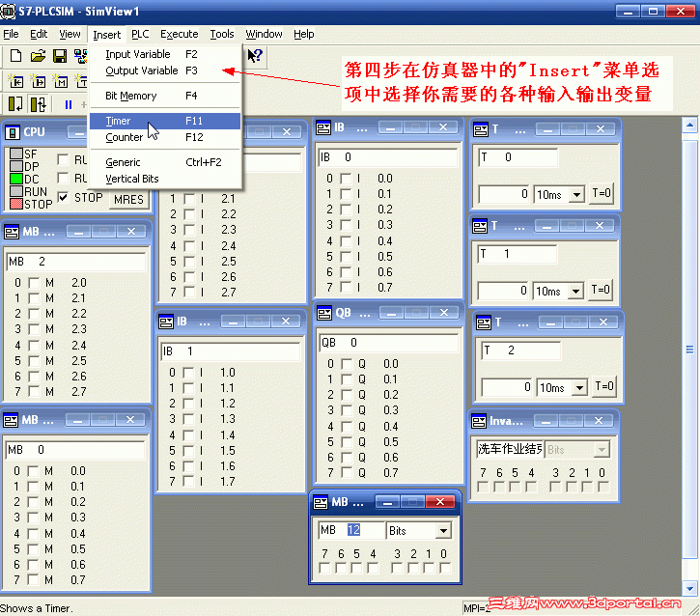Reset timer T 1 with T=0 button
Viewport: 700px width, 616px height.
point(601,291)
